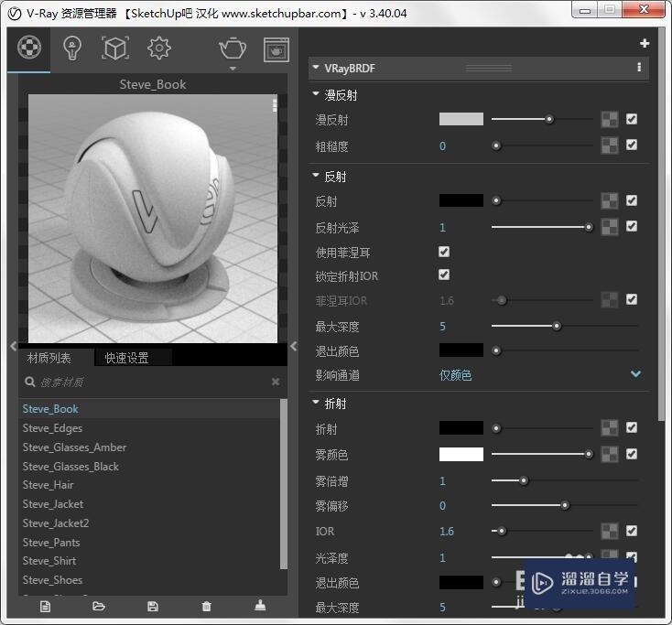This screenshot has width=672, height=625.
Task: Select the Steve_Hair material
Action: click(150, 485)
